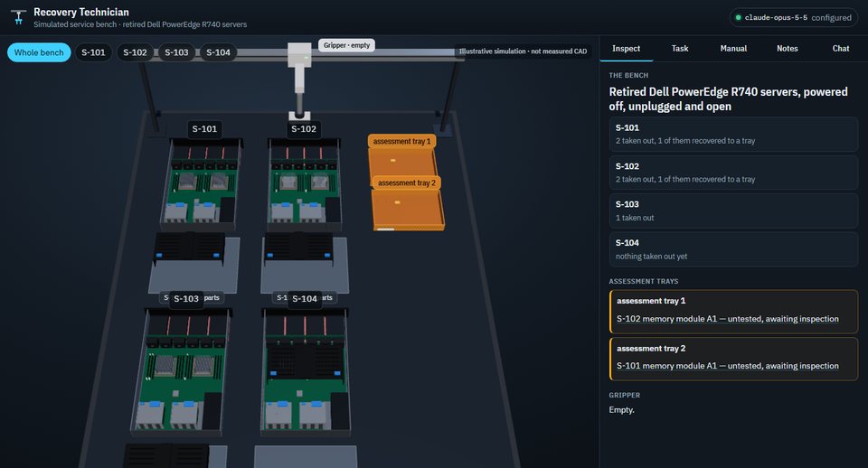The height and width of the screenshot is (468, 868).
Task: Click the 'Illustrative simulation · not measured CAD' note
Action: click(523, 51)
